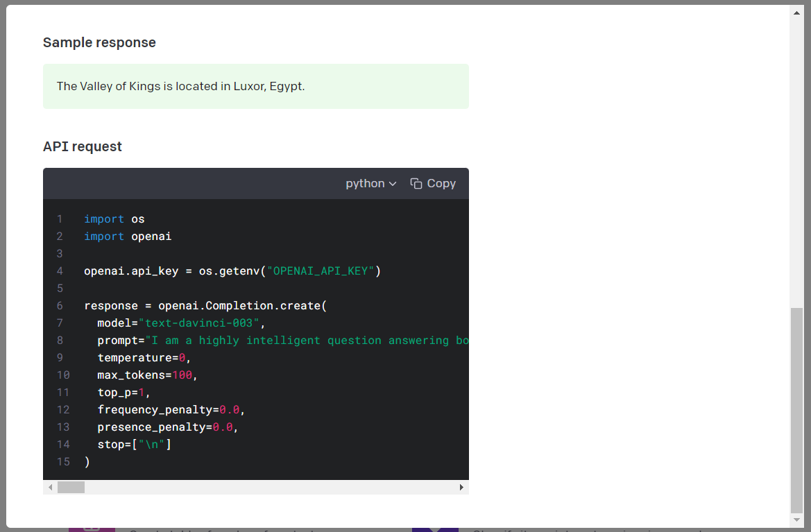Click the code line "import os"

pos(114,219)
